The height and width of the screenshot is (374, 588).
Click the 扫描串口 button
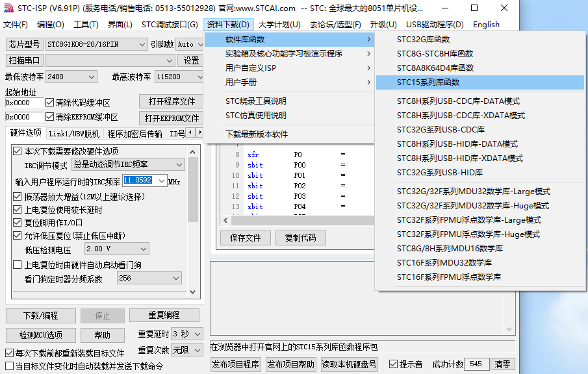coord(25,60)
